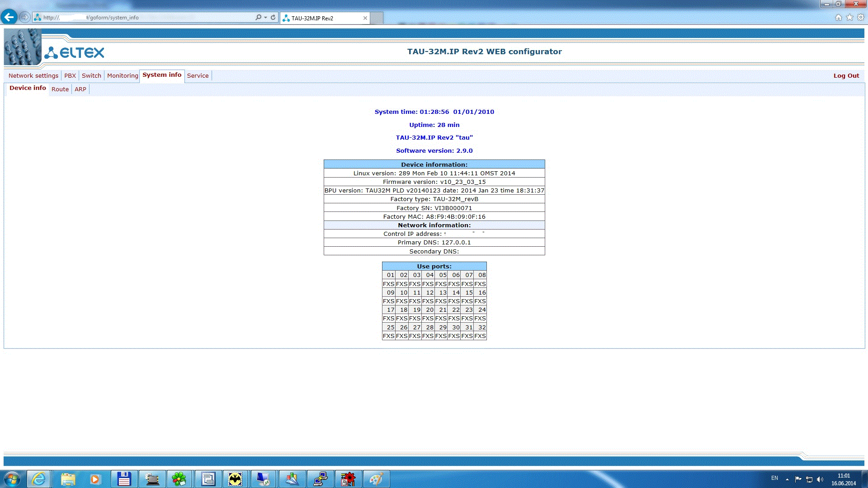Image resolution: width=868 pixels, height=488 pixels.
Task: Open Favorites with the star icon
Action: [849, 17]
